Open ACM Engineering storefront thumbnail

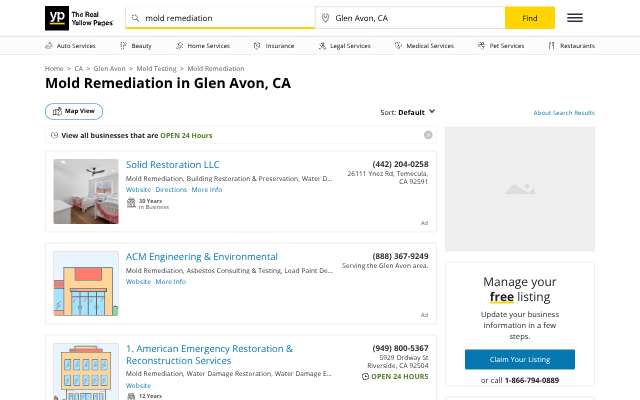tap(86, 284)
